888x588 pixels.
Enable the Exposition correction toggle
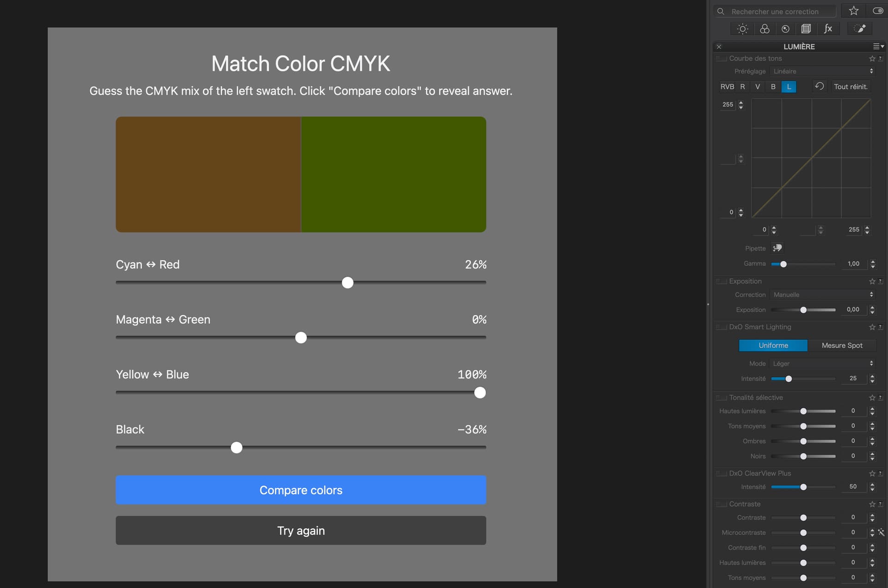coord(721,282)
